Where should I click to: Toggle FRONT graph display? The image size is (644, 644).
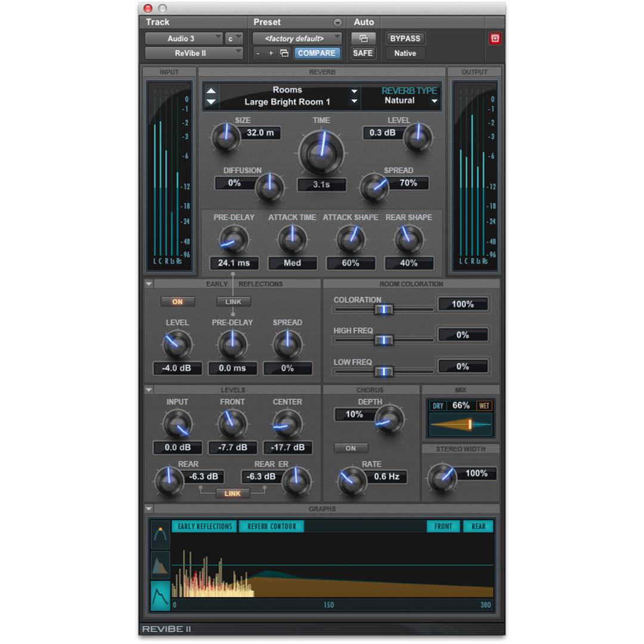(x=443, y=526)
